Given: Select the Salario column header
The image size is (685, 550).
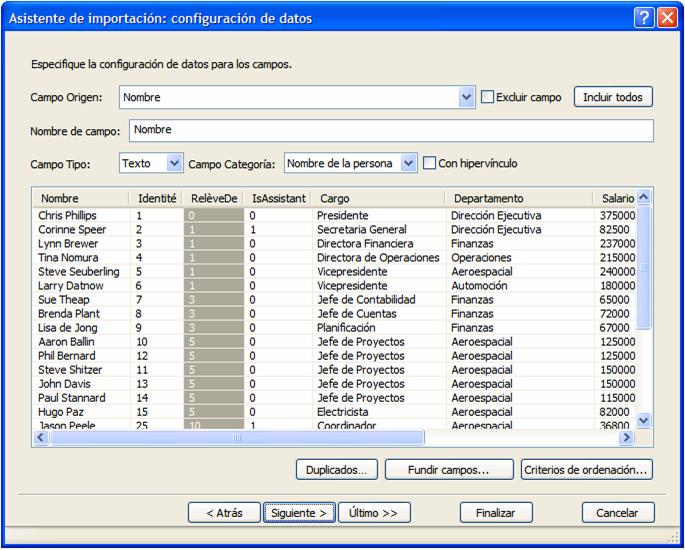Looking at the screenshot, I should (615, 198).
